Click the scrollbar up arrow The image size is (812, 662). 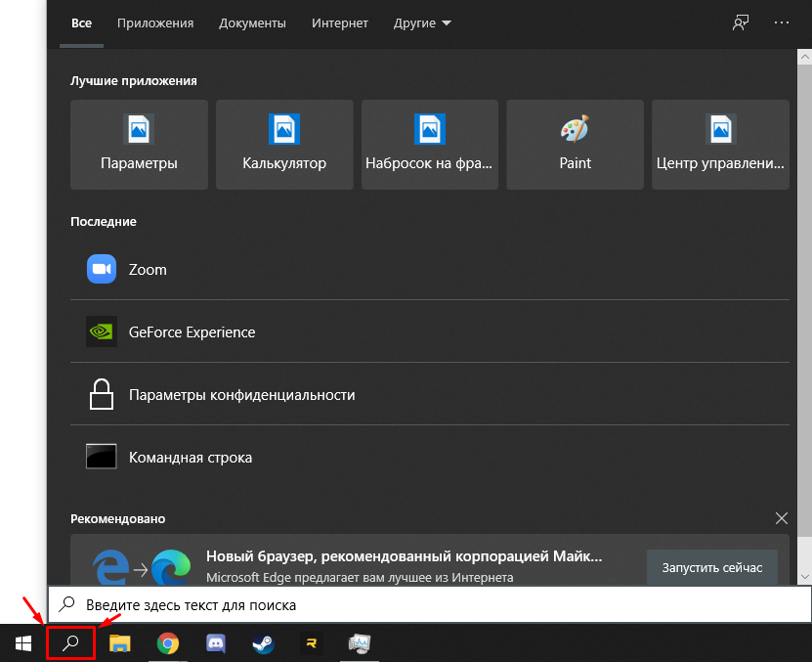pos(805,57)
